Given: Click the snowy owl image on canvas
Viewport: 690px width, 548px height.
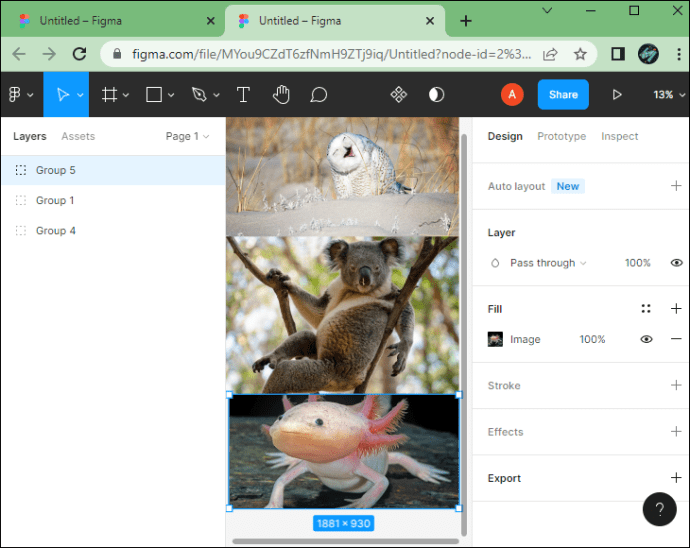Looking at the screenshot, I should coord(342,176).
